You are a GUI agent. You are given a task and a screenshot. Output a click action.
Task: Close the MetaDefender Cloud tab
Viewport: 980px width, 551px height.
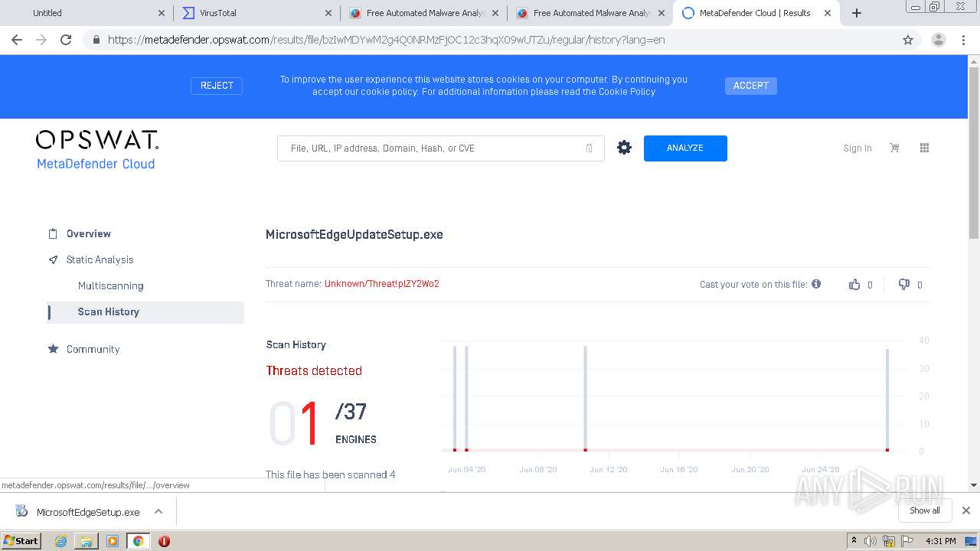pos(828,13)
